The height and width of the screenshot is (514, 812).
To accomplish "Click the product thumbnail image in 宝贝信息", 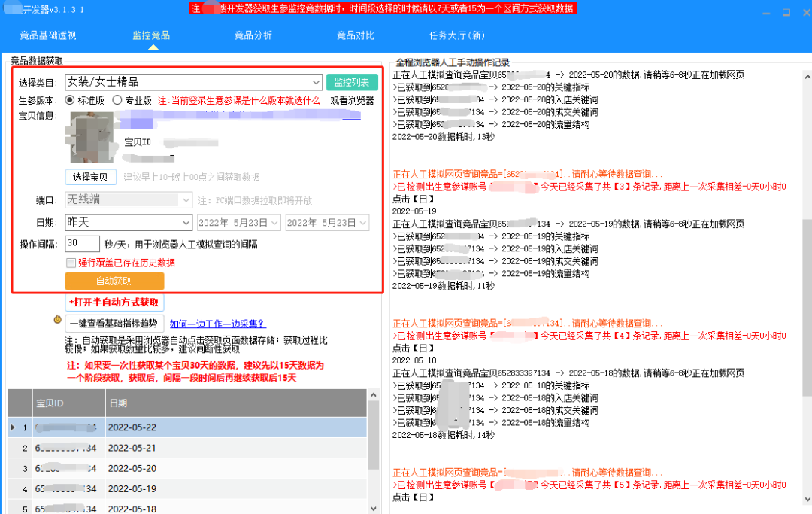I will [92, 138].
